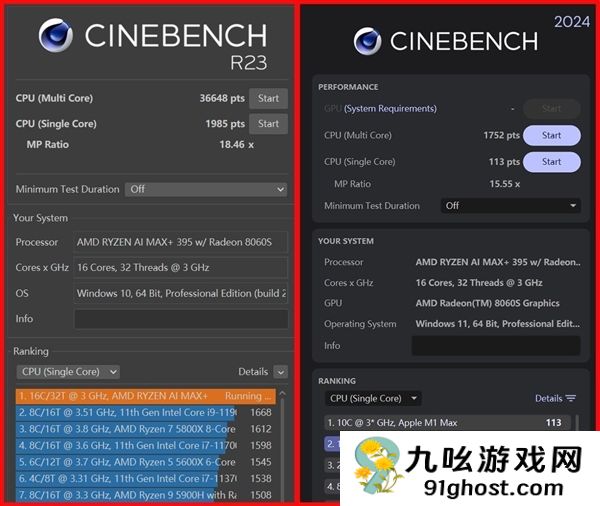This screenshot has width=600, height=506.
Task: Toggle Details filter in Cinebench 2024 ranking
Action: click(x=555, y=398)
